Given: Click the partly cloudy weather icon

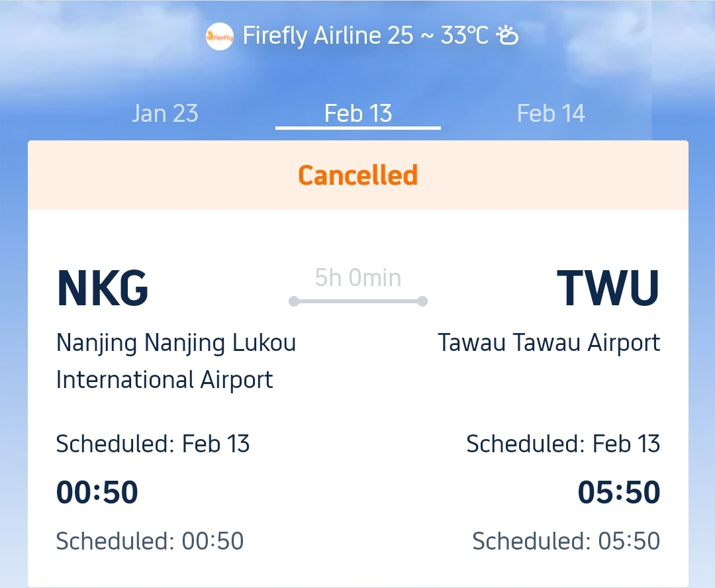Looking at the screenshot, I should (x=508, y=35).
